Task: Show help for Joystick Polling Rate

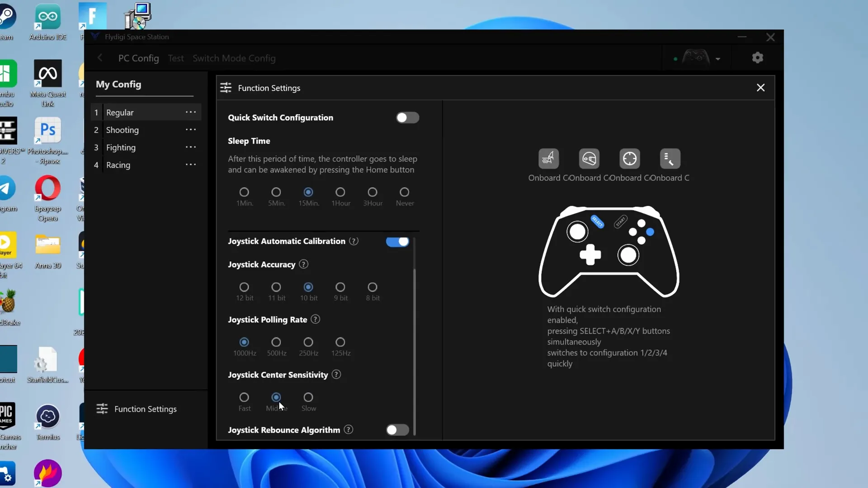Action: [316, 319]
